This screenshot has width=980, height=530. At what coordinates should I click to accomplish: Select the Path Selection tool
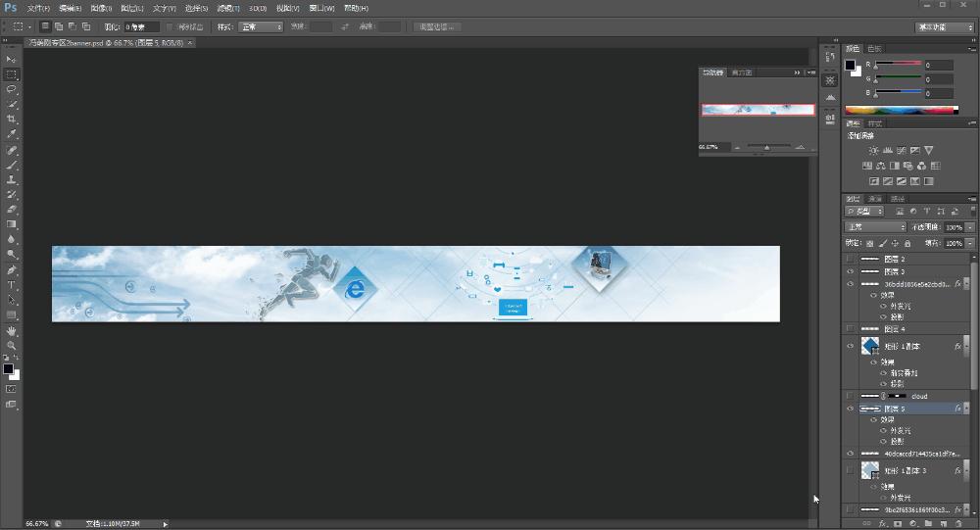coord(11,301)
